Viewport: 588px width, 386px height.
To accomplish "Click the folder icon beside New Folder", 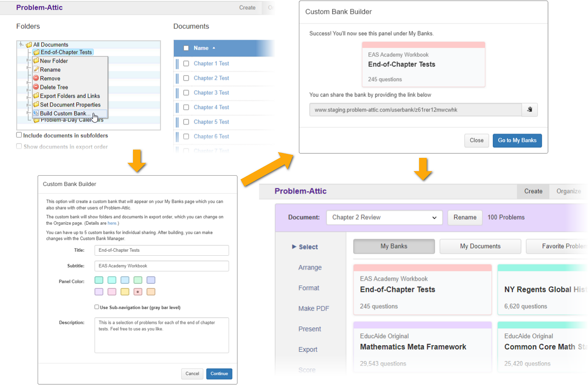I will coord(36,61).
